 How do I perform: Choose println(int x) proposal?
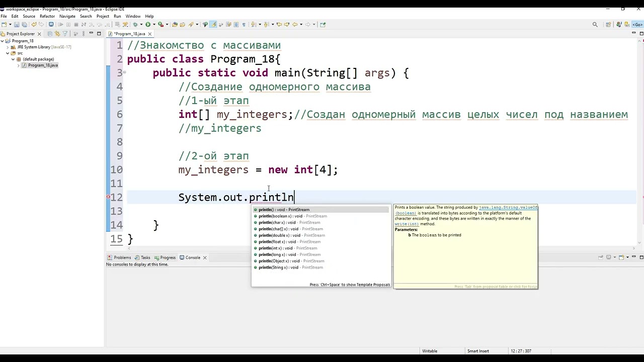320,248
